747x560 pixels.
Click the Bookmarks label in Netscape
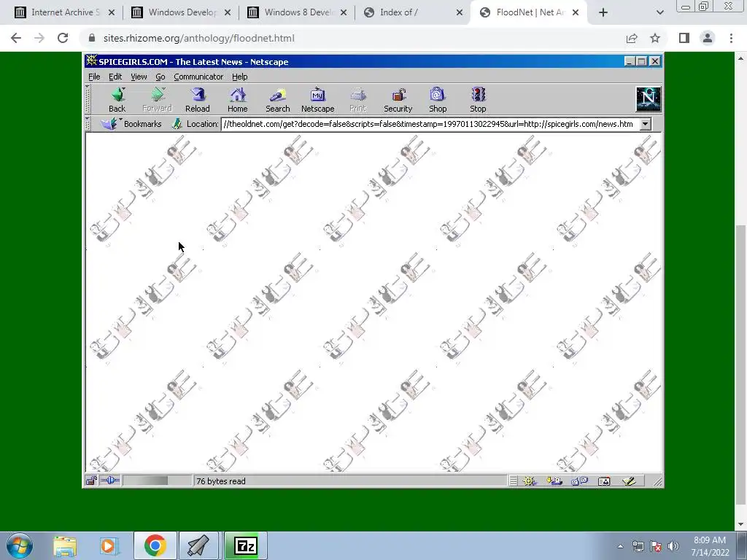click(142, 124)
